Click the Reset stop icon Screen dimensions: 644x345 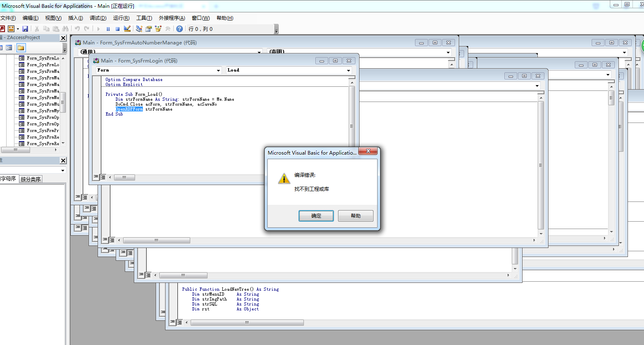pos(117,29)
